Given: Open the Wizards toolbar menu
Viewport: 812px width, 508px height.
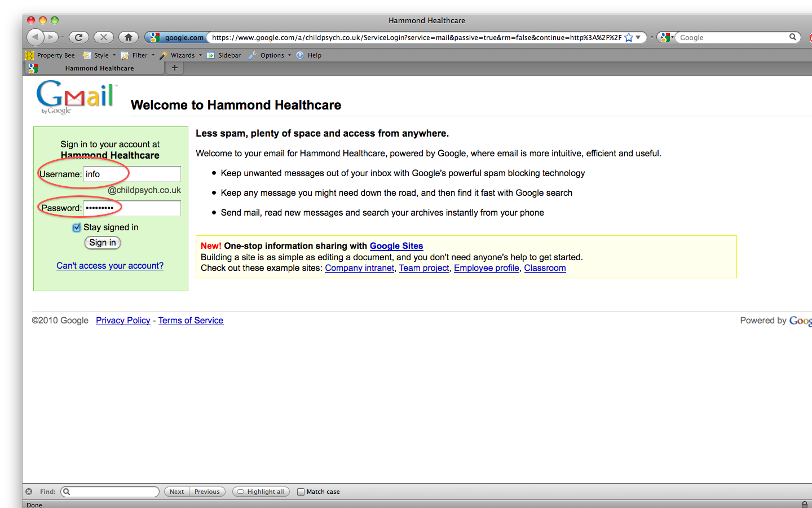Looking at the screenshot, I should [x=177, y=55].
